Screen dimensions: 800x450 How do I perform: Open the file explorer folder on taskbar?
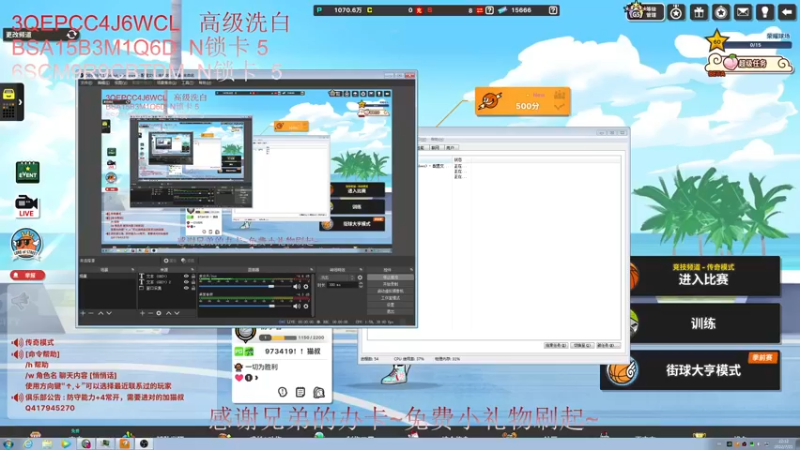47,443
